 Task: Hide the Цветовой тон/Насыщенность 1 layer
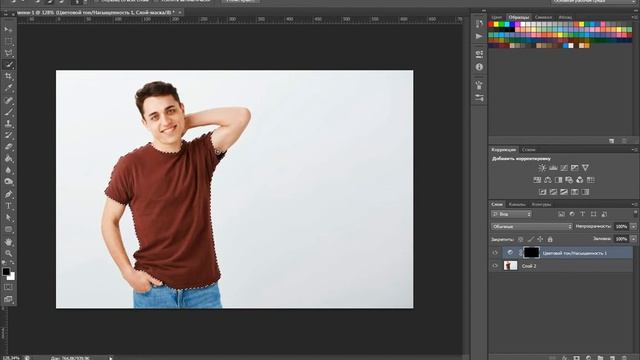(495, 253)
